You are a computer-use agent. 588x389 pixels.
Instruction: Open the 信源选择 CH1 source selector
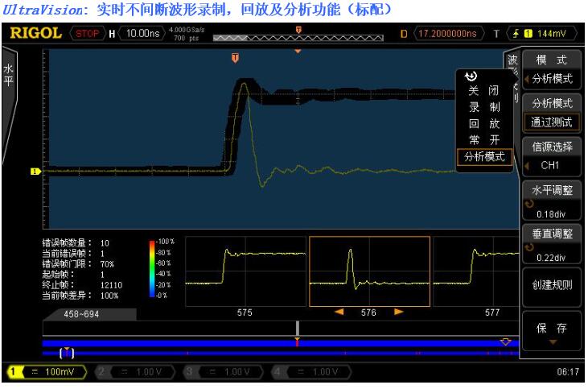(551, 156)
